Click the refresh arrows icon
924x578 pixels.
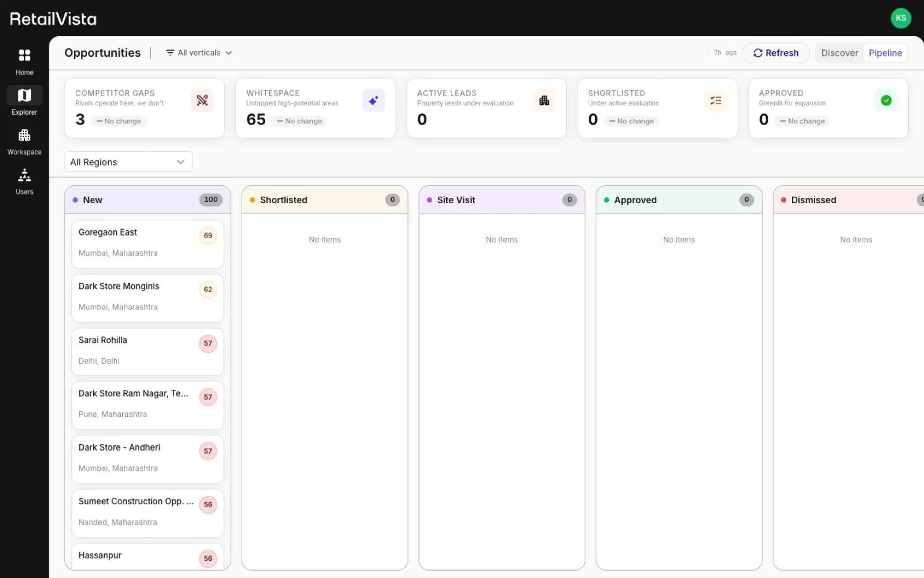coord(758,53)
